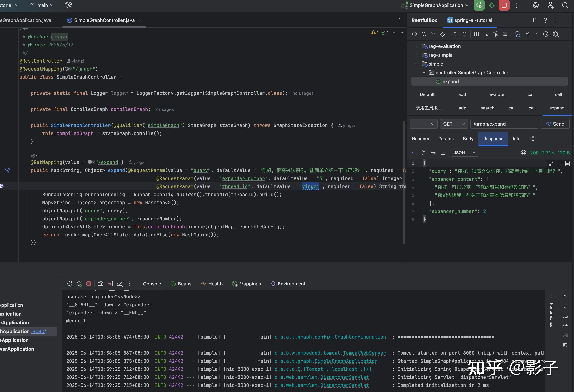Click the database sync icon
Viewport: 574px width, 392px height.
click(x=517, y=34)
